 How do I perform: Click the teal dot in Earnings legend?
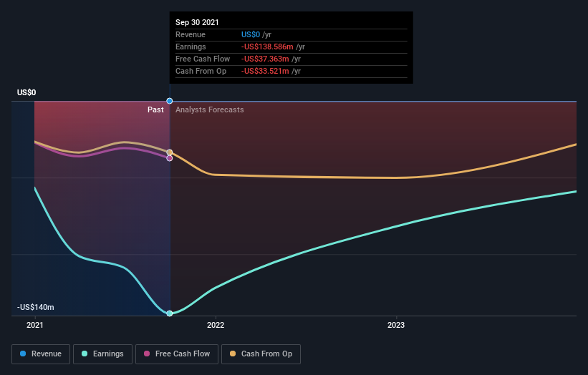tap(85, 354)
